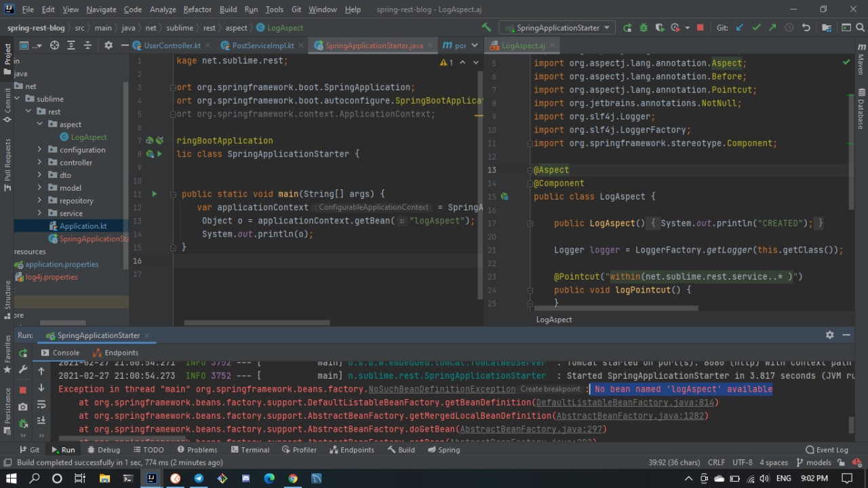Close the LogAspect.aj editor tab

click(x=552, y=45)
